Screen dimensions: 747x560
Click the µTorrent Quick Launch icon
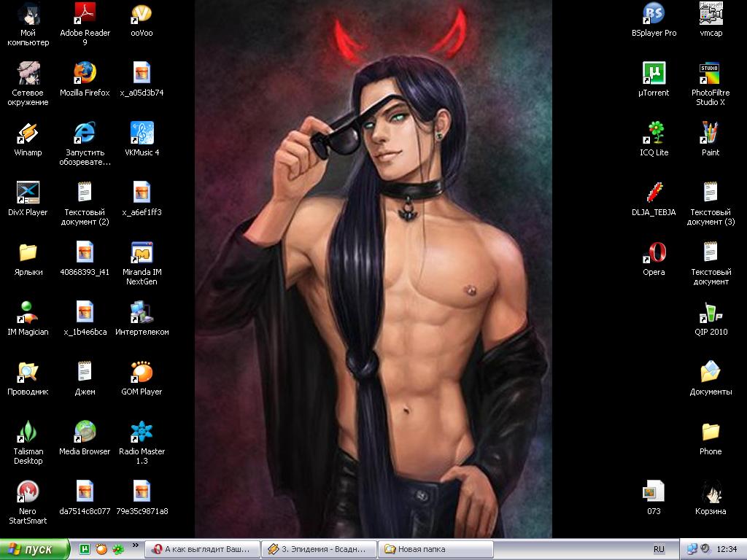coord(85,549)
